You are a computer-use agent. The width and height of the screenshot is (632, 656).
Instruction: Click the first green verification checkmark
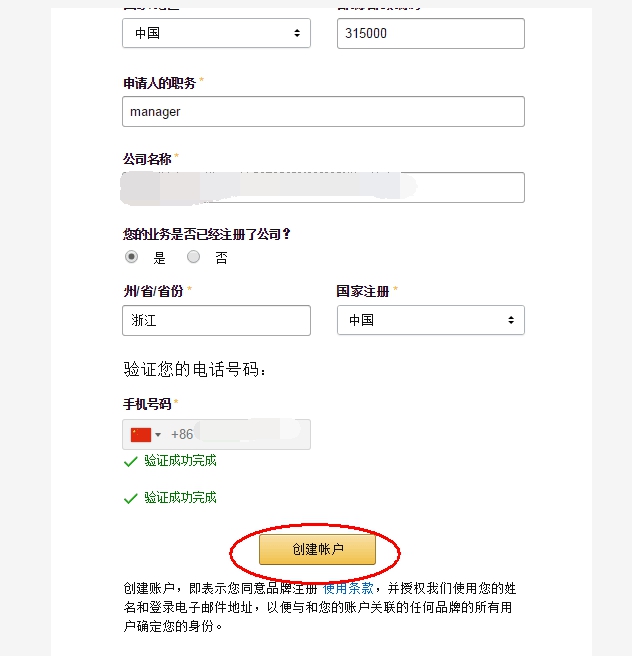(x=130, y=462)
